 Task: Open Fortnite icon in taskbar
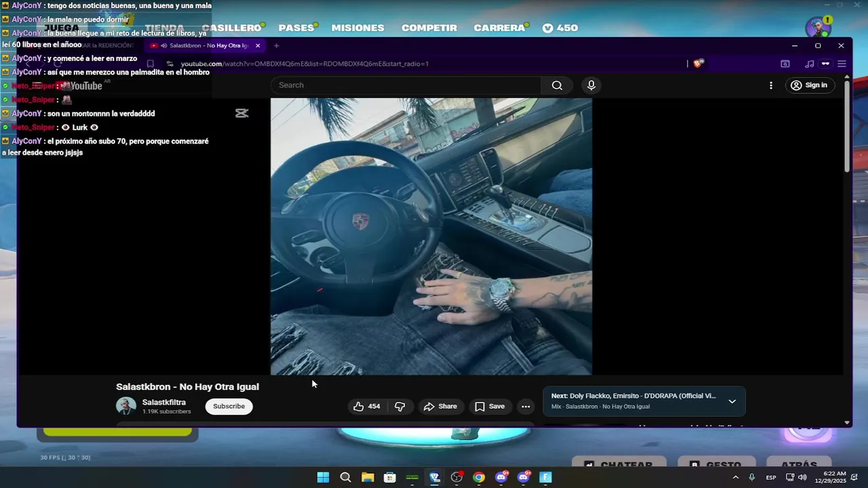[x=545, y=477]
